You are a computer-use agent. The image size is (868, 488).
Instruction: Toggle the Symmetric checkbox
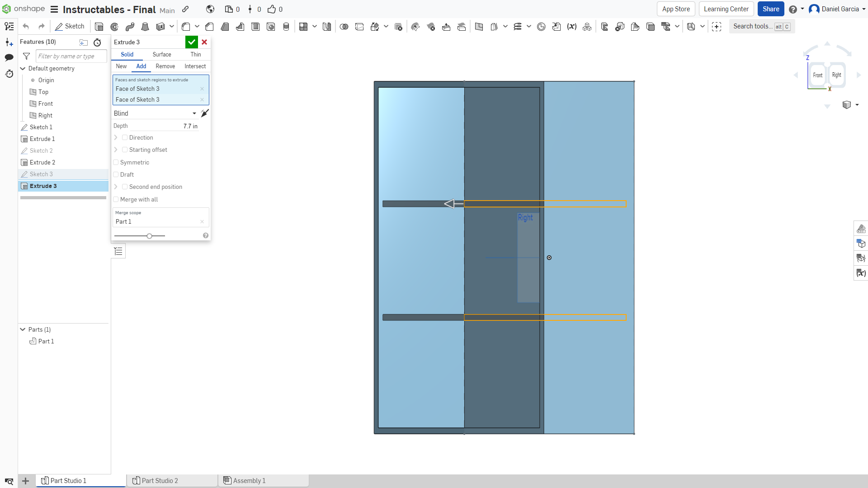pyautogui.click(x=116, y=162)
